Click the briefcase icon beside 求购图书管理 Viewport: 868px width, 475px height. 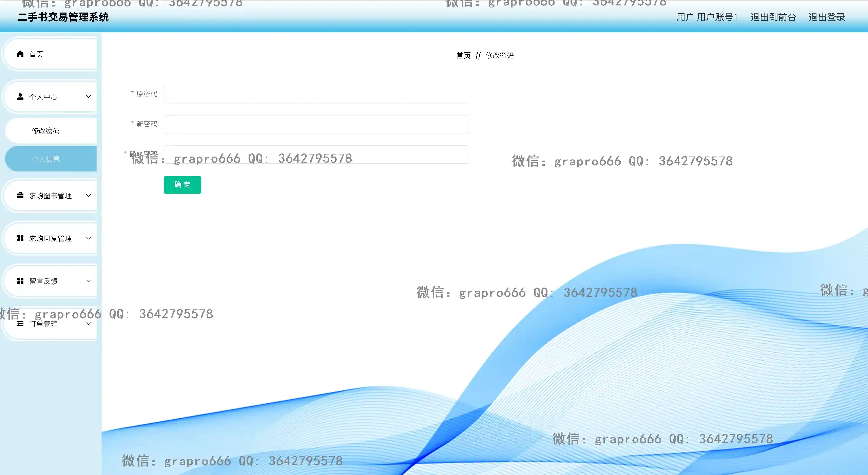[x=20, y=195]
